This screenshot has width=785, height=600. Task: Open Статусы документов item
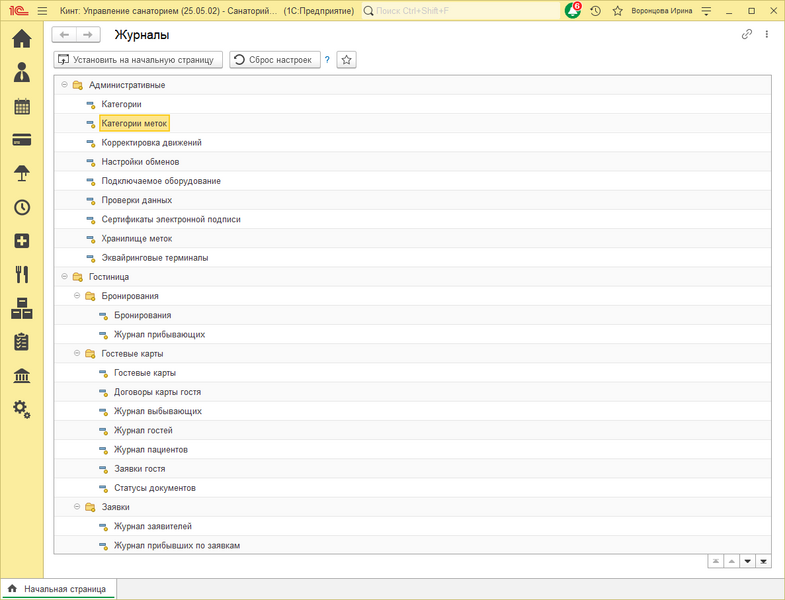click(x=155, y=488)
